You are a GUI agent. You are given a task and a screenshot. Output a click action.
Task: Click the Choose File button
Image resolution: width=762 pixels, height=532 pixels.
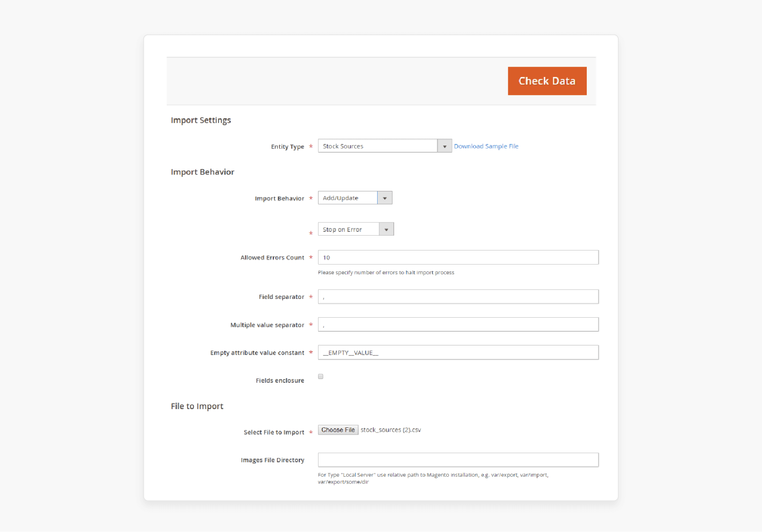(x=338, y=430)
